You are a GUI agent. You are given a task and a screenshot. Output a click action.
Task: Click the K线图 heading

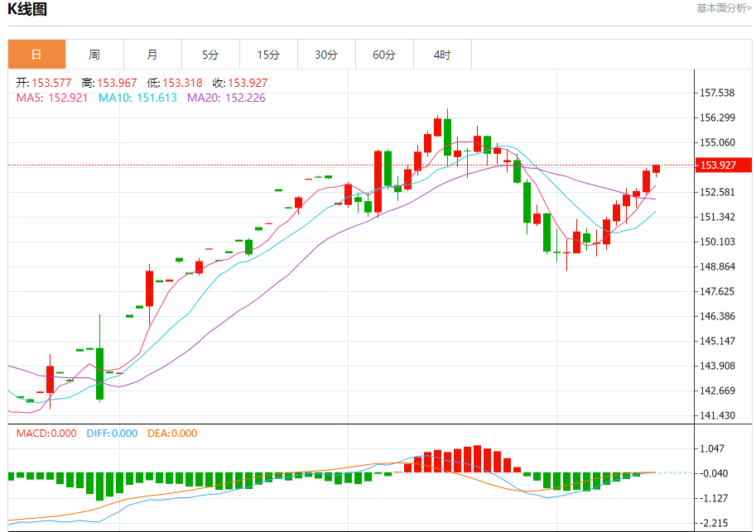[27, 8]
